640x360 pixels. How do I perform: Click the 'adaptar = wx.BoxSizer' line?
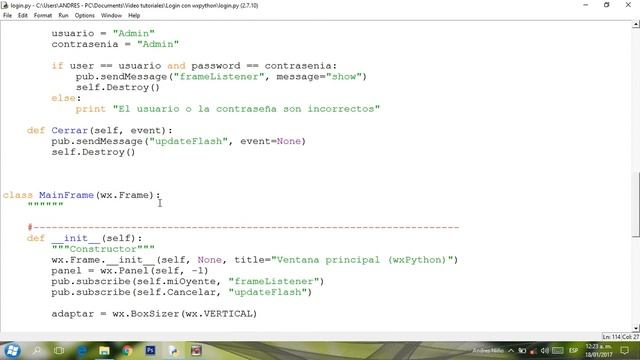click(154, 314)
